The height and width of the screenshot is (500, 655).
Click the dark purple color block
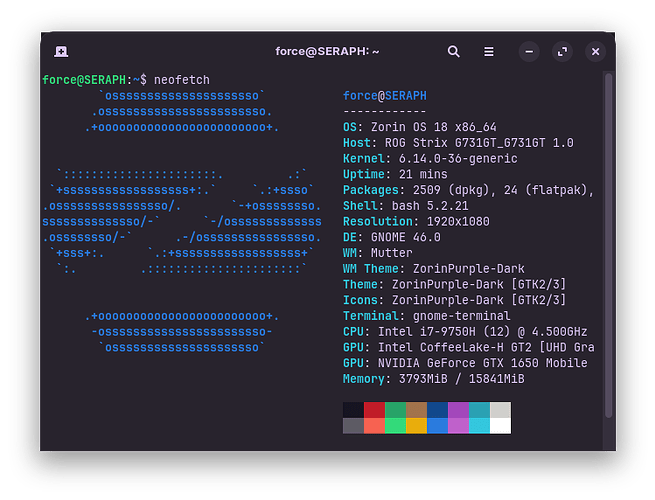coord(458,410)
